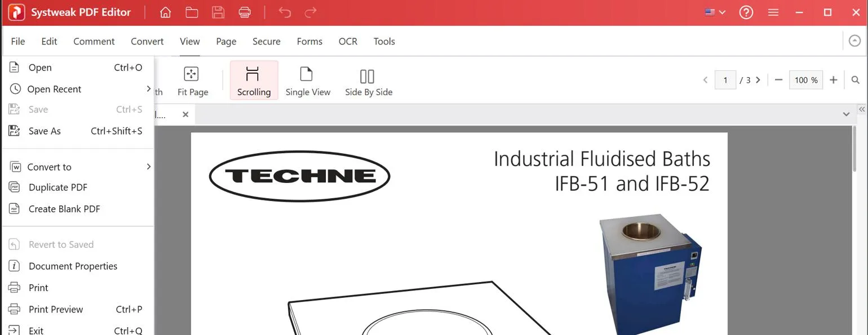The width and height of the screenshot is (868, 335).
Task: Expand the Open Recent submenu
Action: pyautogui.click(x=78, y=89)
